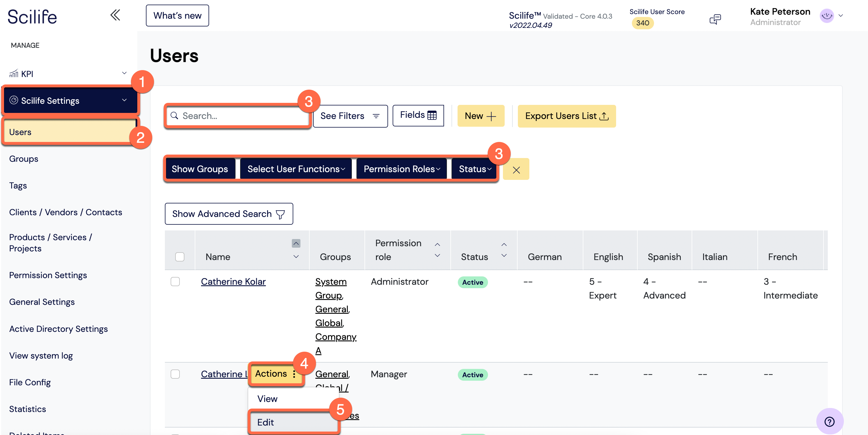The height and width of the screenshot is (435, 868).
Task: Check the Catherine Kolar row checkbox
Action: 175,281
